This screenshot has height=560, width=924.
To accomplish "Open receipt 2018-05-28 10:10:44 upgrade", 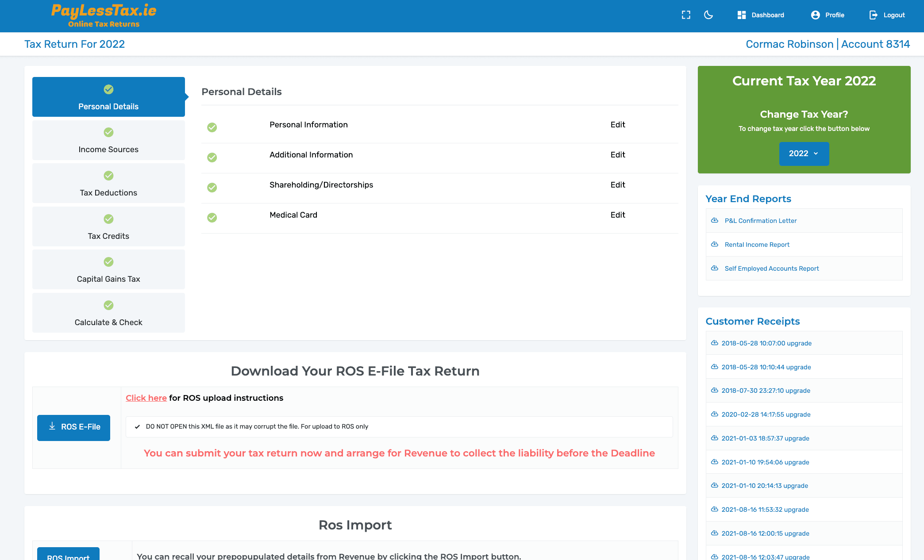I will pos(766,367).
